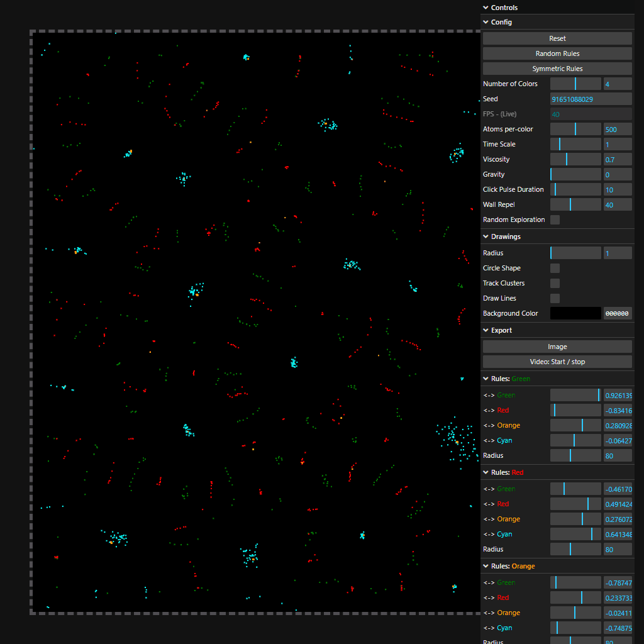This screenshot has height=644, width=644.
Task: Adjust Orange rules Orange interaction slider
Action: click(575, 613)
